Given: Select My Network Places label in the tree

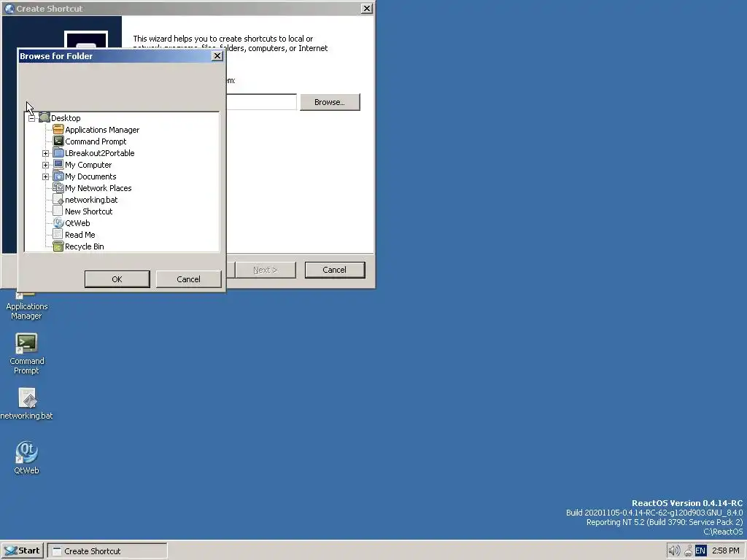Looking at the screenshot, I should (98, 188).
